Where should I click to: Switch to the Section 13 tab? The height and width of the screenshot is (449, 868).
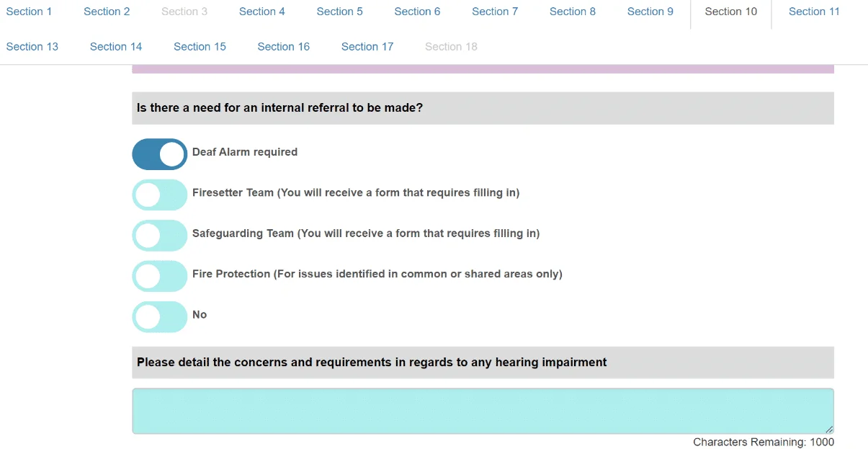(32, 46)
